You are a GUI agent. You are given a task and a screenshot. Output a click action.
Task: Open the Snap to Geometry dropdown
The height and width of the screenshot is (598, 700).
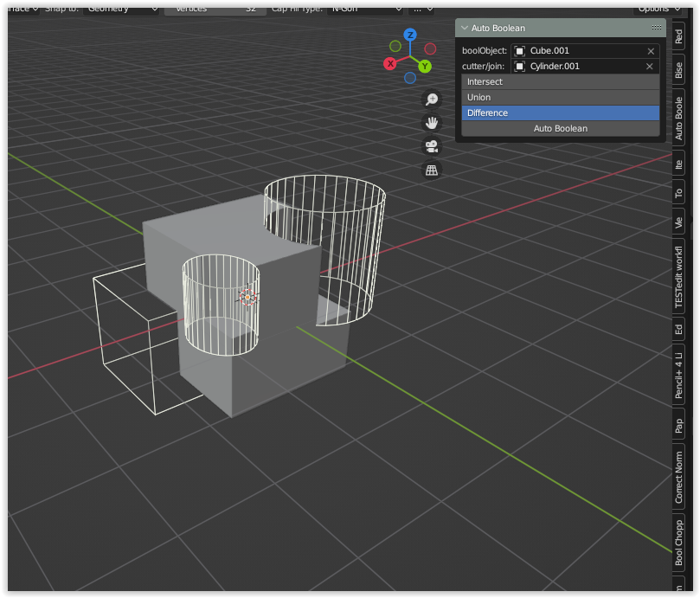121,10
